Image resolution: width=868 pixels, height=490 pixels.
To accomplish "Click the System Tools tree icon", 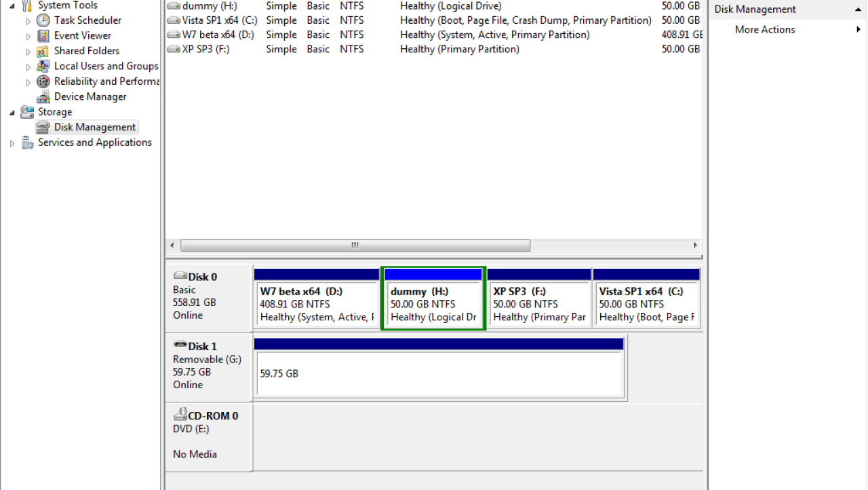I will click(x=27, y=5).
